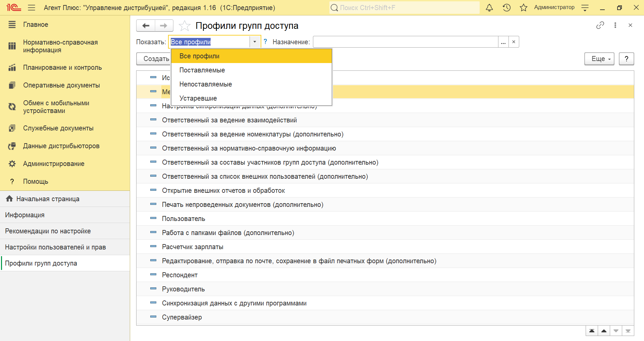Select the Расчетчик зарплаты row

coord(385,247)
